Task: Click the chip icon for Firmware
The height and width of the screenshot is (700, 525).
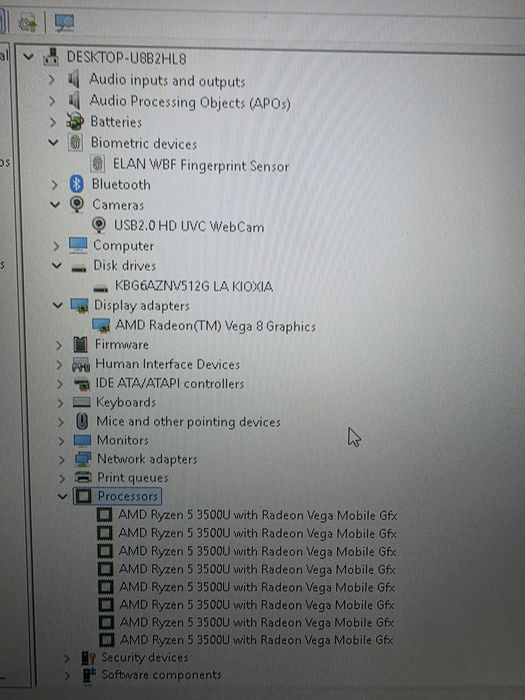Action: [80, 345]
